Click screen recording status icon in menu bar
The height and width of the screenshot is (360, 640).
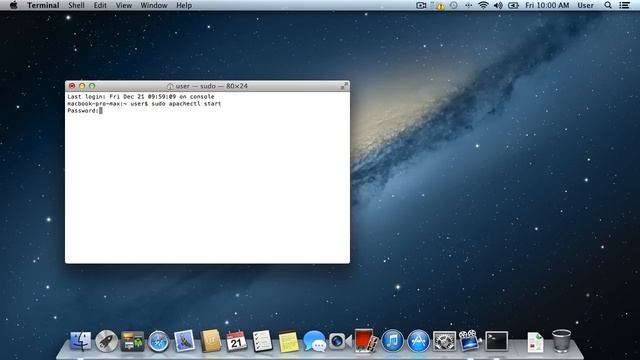[421, 5]
